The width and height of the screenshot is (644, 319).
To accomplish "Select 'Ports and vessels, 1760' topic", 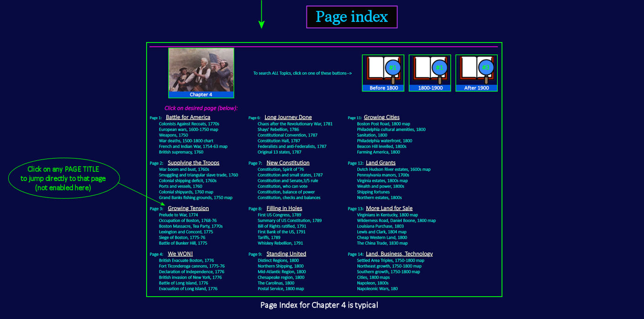I will (x=181, y=186).
